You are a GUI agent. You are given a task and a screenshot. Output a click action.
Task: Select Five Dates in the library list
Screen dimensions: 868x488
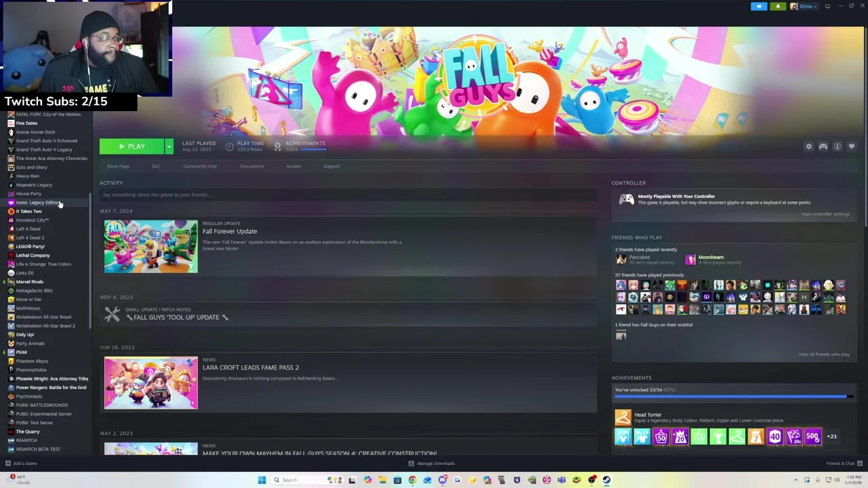(26, 123)
